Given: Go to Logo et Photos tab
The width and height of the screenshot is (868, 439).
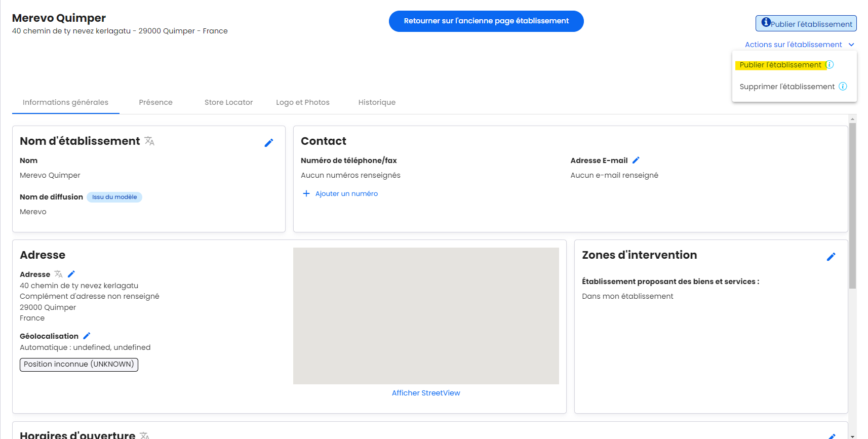Looking at the screenshot, I should pyautogui.click(x=302, y=102).
